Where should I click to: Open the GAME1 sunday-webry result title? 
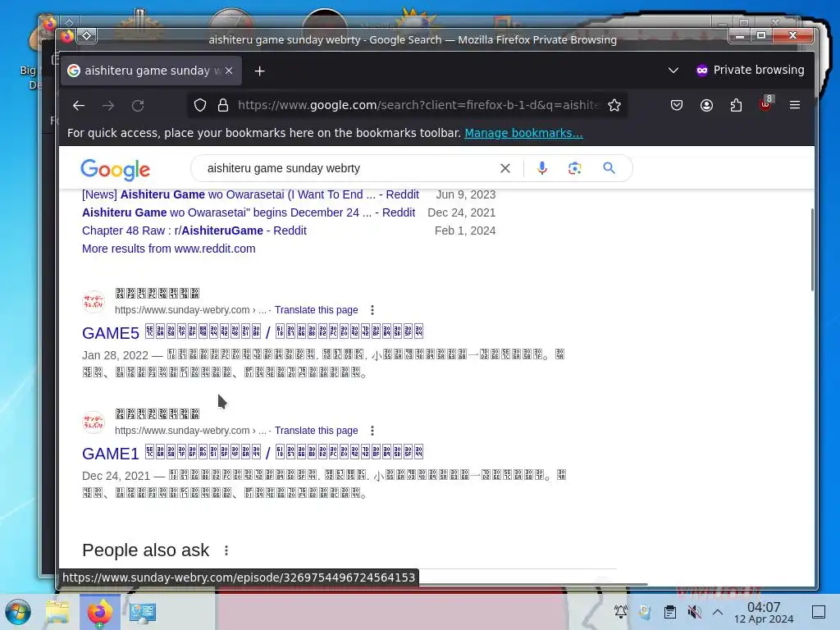[x=253, y=453]
